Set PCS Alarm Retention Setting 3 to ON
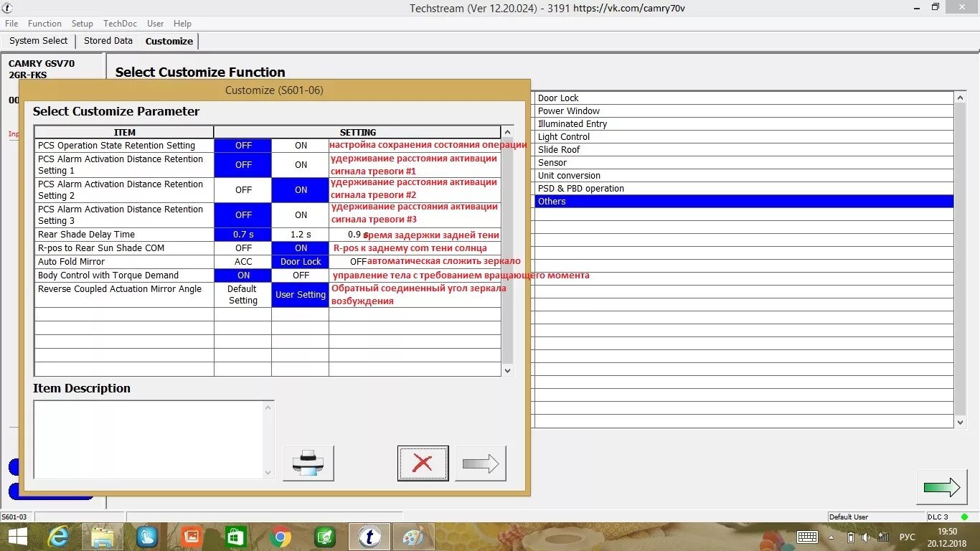Image resolution: width=980 pixels, height=551 pixels. coord(301,215)
